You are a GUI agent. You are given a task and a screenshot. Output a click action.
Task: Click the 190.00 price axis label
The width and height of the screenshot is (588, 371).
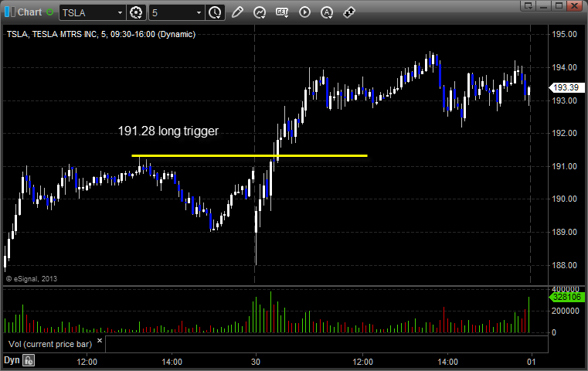[x=564, y=199]
